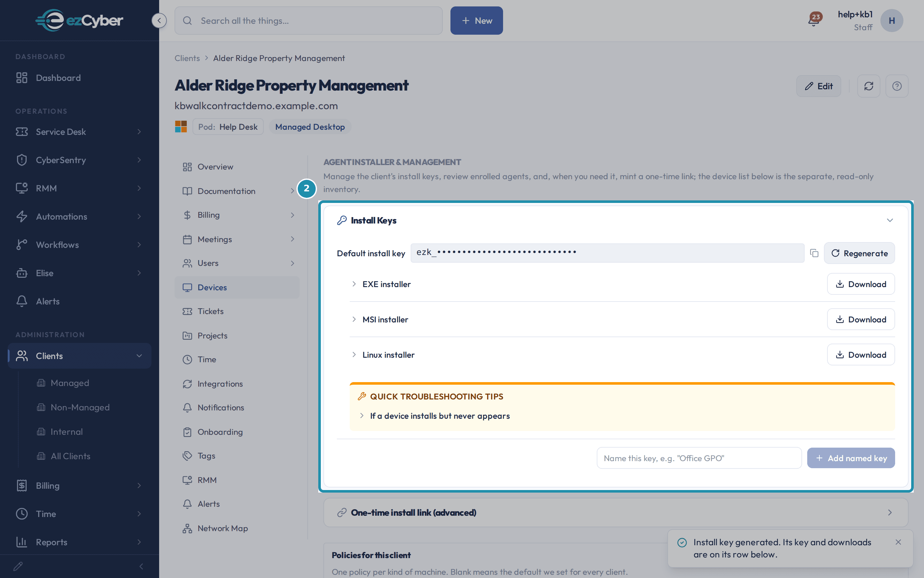Viewport: 924px width, 578px height.
Task: Open the Onboarding client tab
Action: click(237, 432)
